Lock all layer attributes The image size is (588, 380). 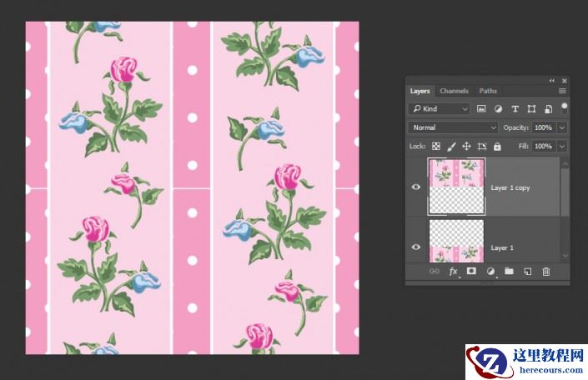pyautogui.click(x=497, y=146)
